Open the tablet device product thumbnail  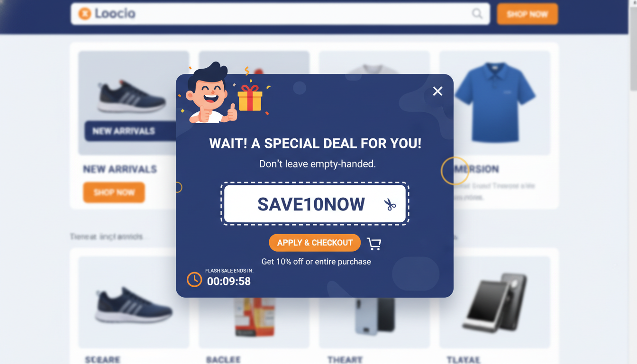495,301
